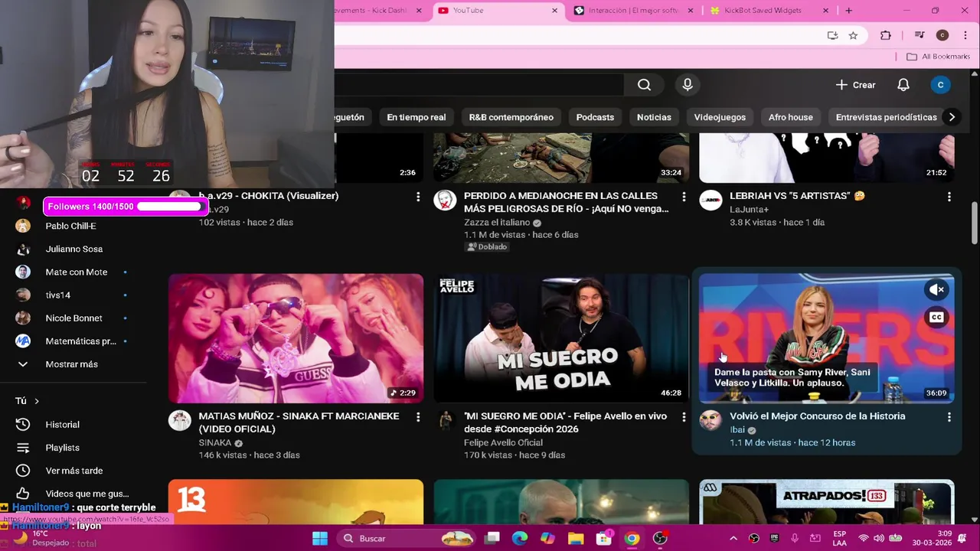Image resolution: width=980 pixels, height=551 pixels.
Task: Select the Videojuegos chip
Action: (x=720, y=117)
